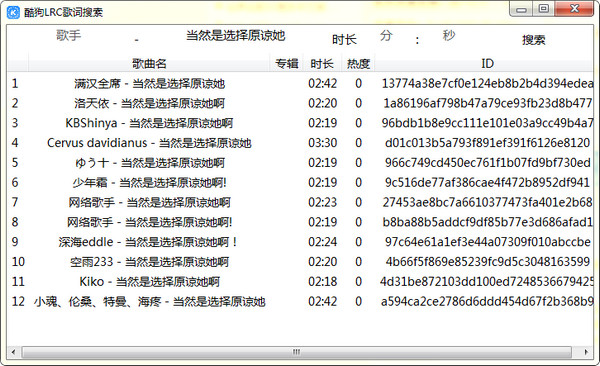The width and height of the screenshot is (600, 366).
Task: Select the Kiko result row
Action: [x=300, y=282]
